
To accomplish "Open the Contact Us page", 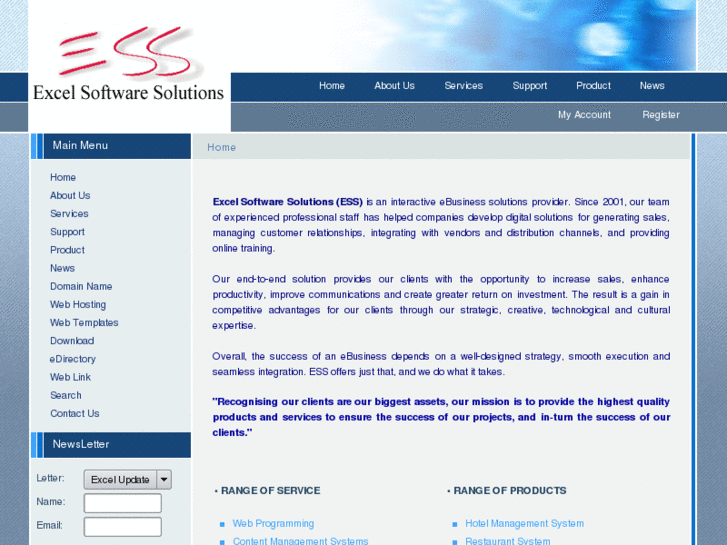I will click(75, 413).
